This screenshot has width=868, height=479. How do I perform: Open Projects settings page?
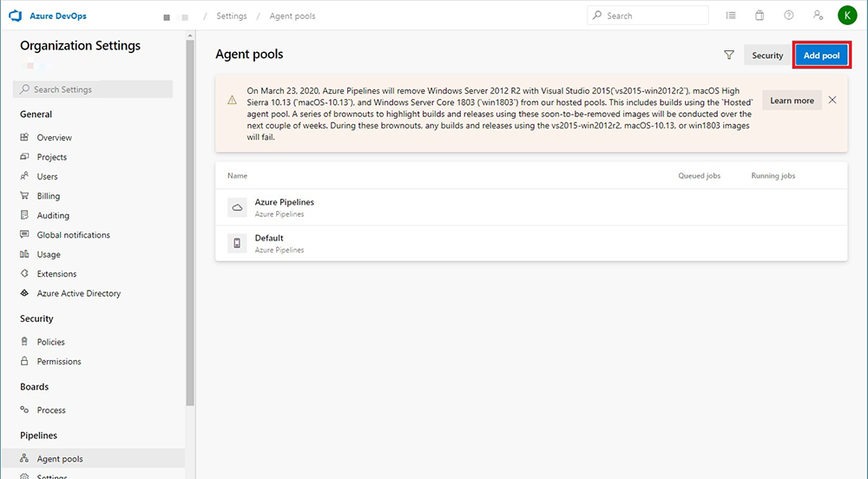[52, 157]
